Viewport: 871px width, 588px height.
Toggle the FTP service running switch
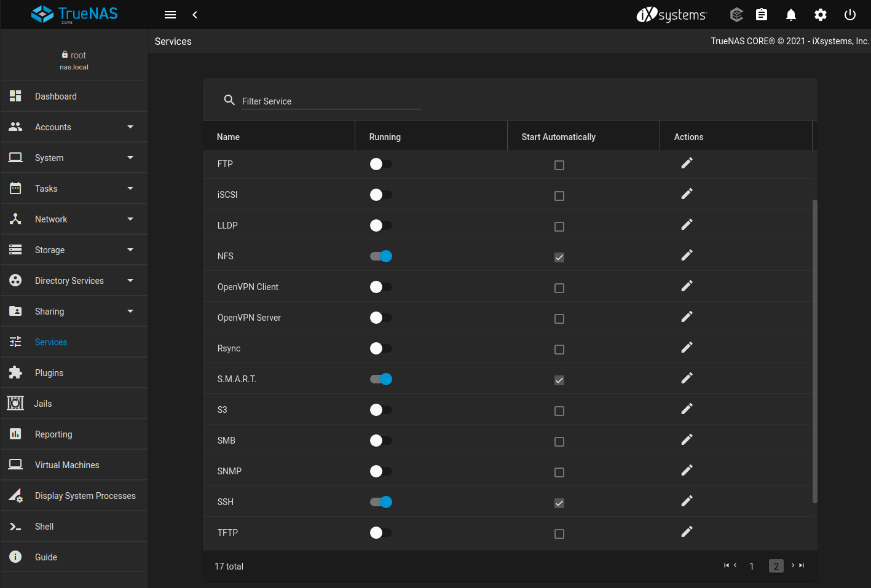click(380, 164)
